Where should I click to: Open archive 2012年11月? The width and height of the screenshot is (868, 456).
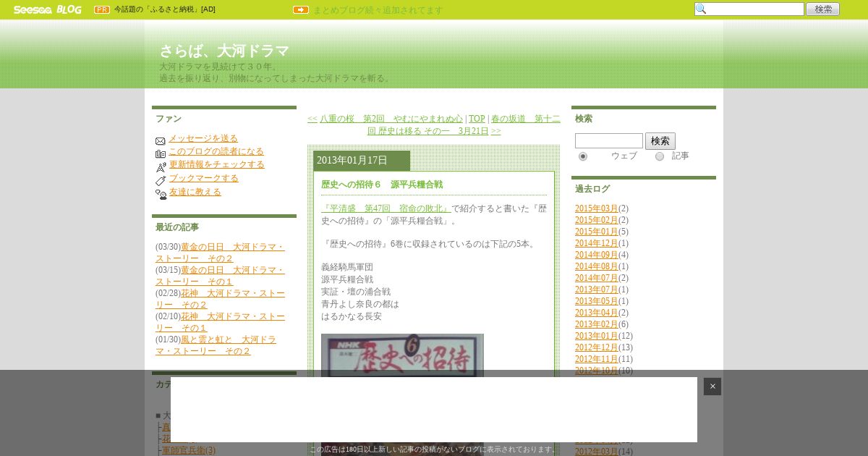pos(597,359)
